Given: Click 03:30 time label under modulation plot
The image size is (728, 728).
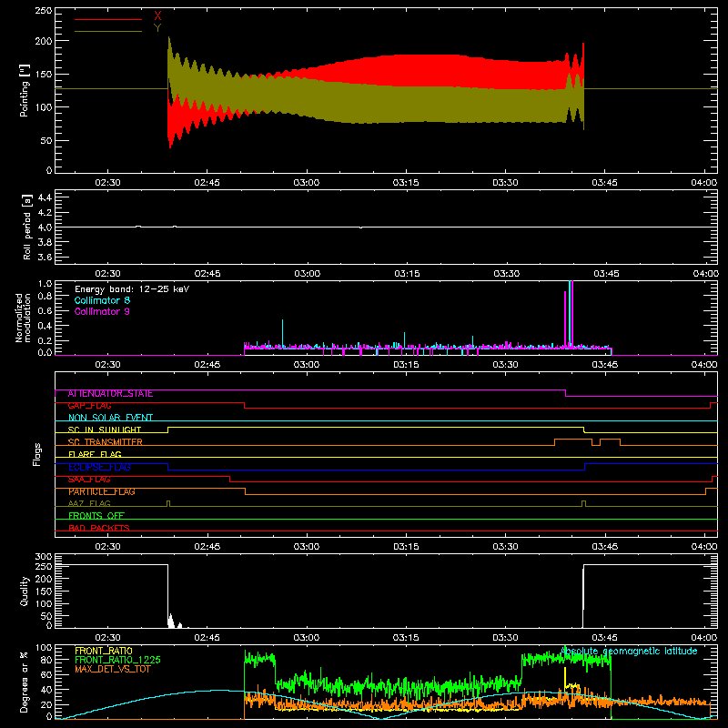Looking at the screenshot, I should coord(505,365).
